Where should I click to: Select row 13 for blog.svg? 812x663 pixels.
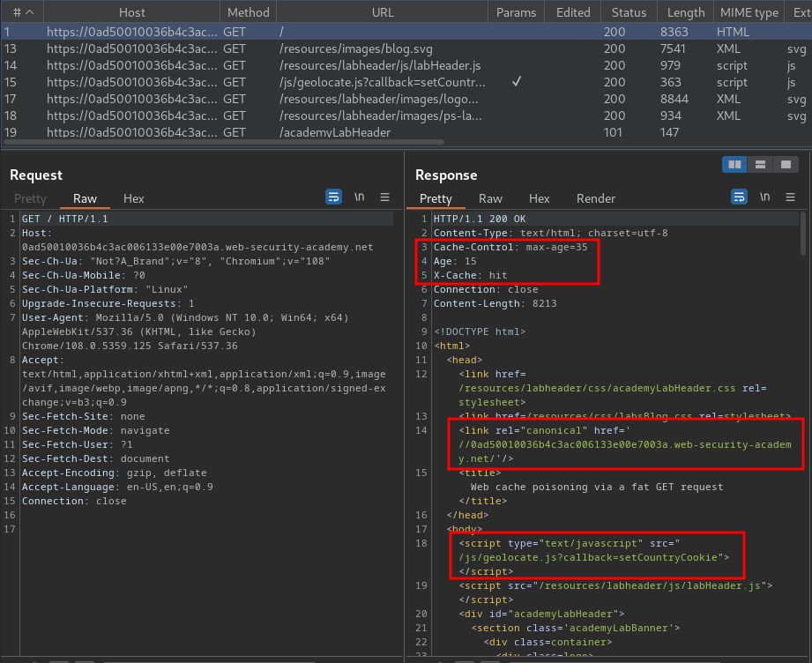[x=406, y=48]
